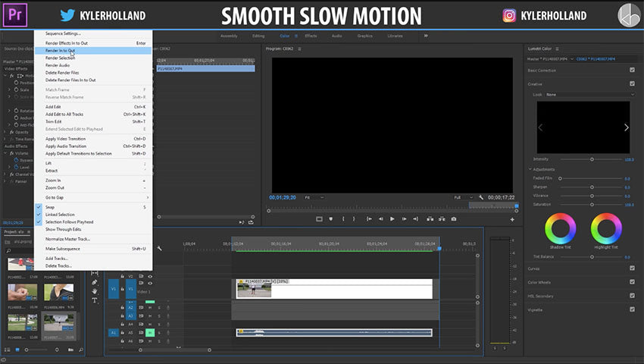The image size is (644, 364).
Task: Click the Find icon at Project panel bottom
Action: click(x=81, y=350)
